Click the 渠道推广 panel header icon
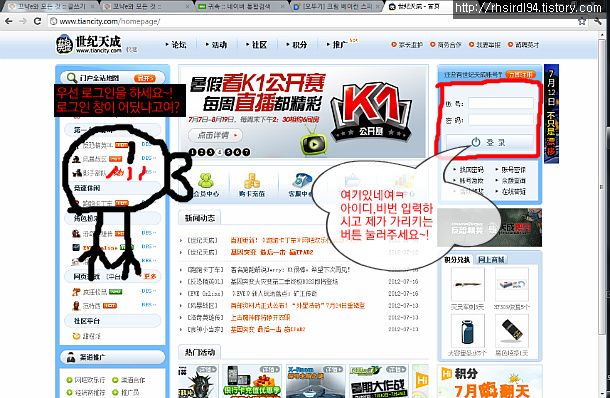Viewport: 610px width, 398px height. click(x=71, y=357)
